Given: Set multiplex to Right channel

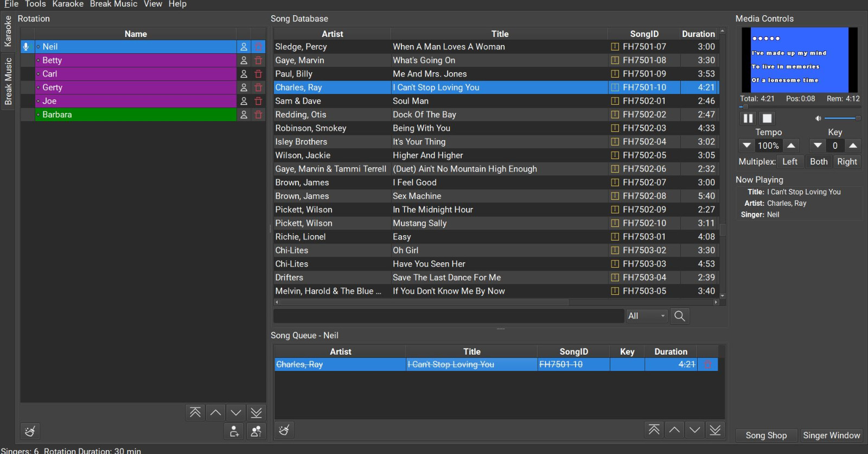Looking at the screenshot, I should 847,162.
